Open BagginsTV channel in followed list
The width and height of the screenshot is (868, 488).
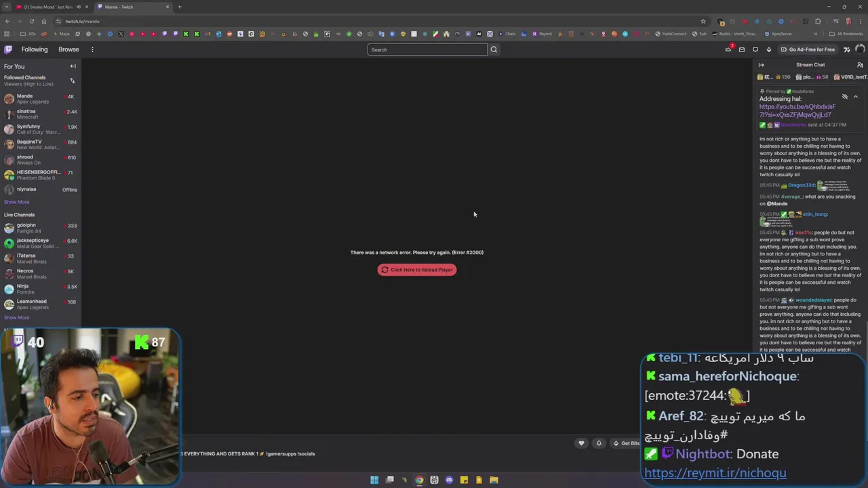coord(41,144)
